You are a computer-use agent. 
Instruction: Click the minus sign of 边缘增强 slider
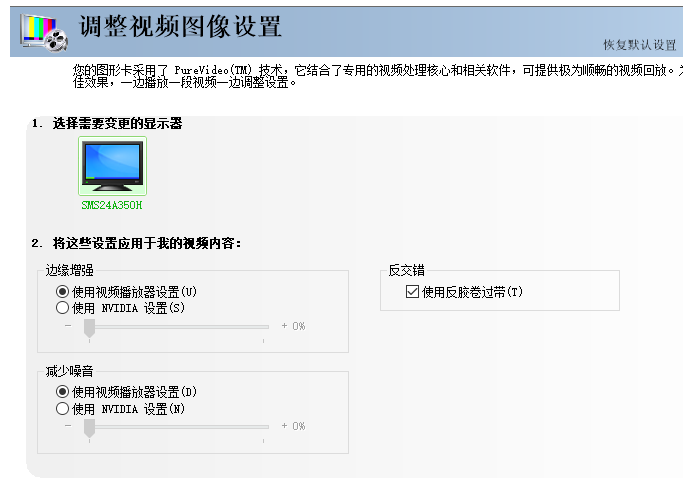click(67, 326)
